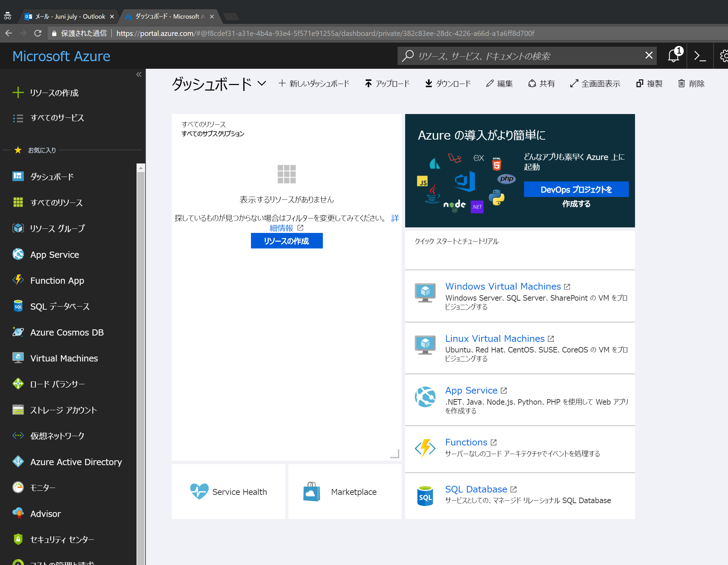Click the ロード バランサー sidebar icon
The image size is (728, 565).
pos(18,384)
